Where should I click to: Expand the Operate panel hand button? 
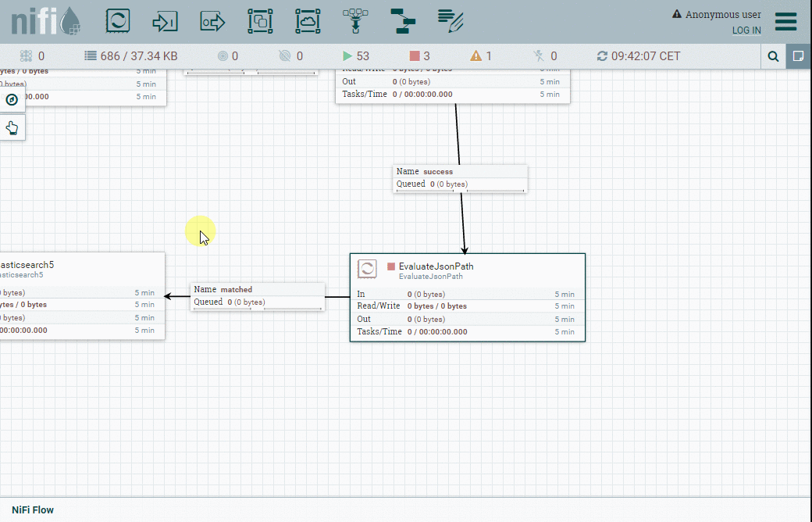[x=12, y=127]
